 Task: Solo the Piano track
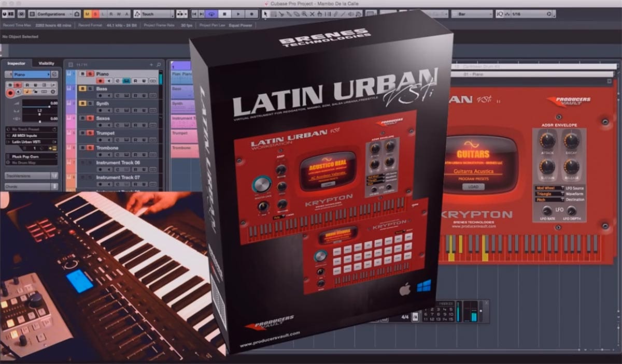click(90, 74)
